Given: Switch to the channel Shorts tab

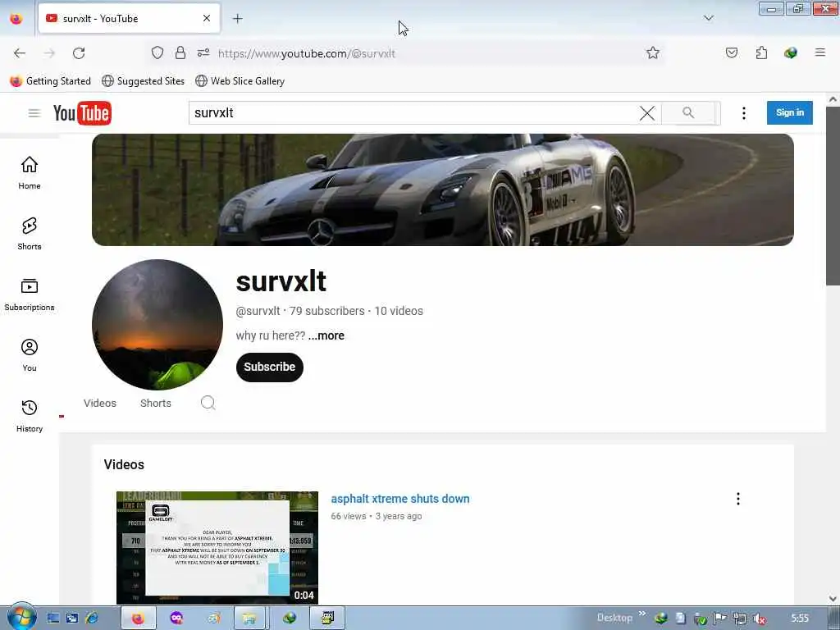Looking at the screenshot, I should coord(156,404).
